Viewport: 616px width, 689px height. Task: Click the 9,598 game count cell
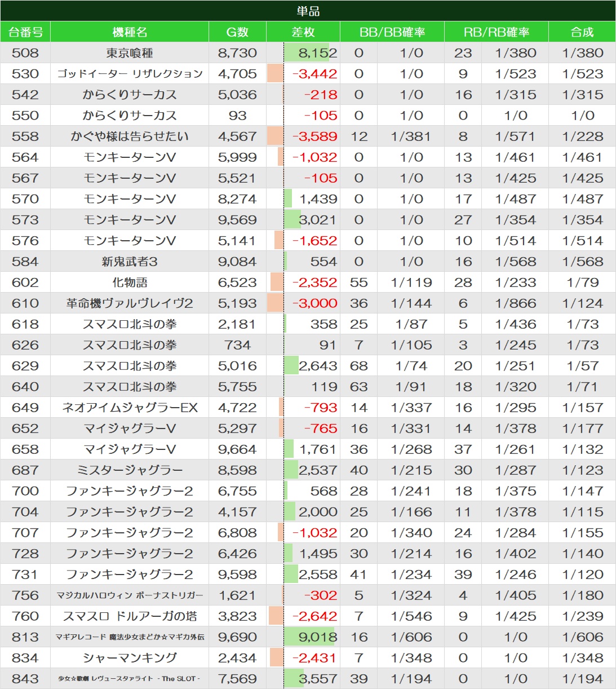[x=237, y=575]
